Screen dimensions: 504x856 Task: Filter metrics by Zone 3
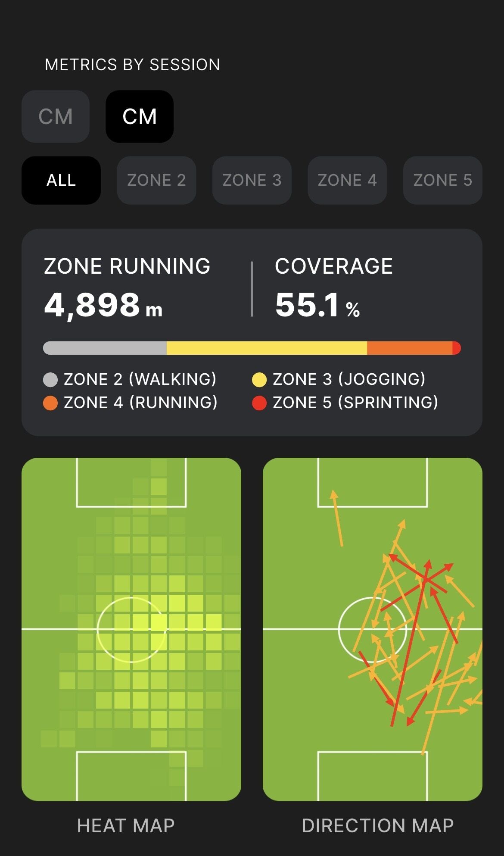252,180
